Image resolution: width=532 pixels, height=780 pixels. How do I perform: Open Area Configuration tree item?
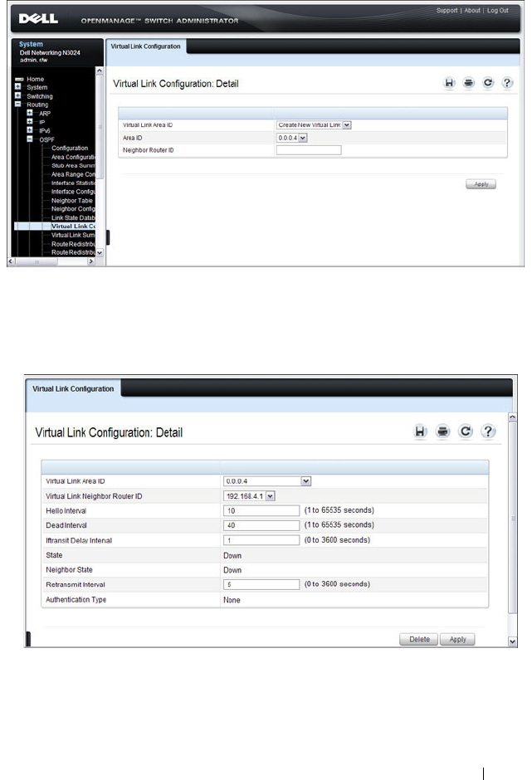(73, 157)
